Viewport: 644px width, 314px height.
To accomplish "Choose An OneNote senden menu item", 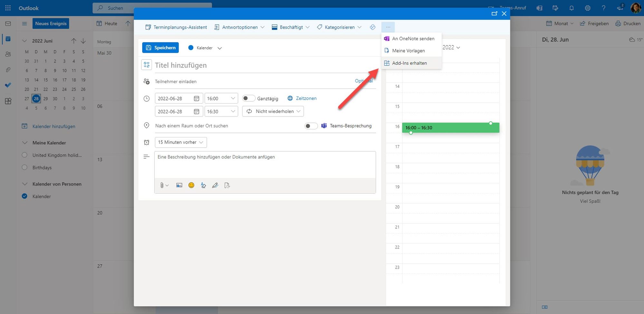I will tap(413, 39).
